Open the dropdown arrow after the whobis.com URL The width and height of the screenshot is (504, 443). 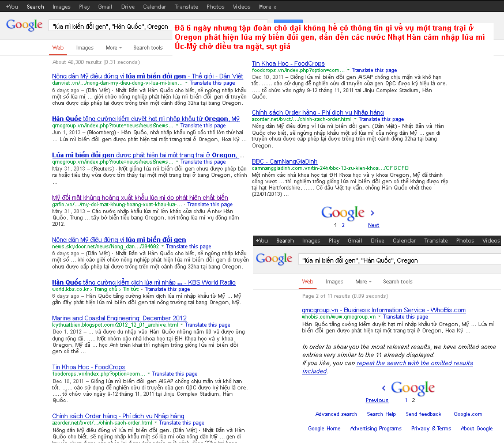(379, 316)
